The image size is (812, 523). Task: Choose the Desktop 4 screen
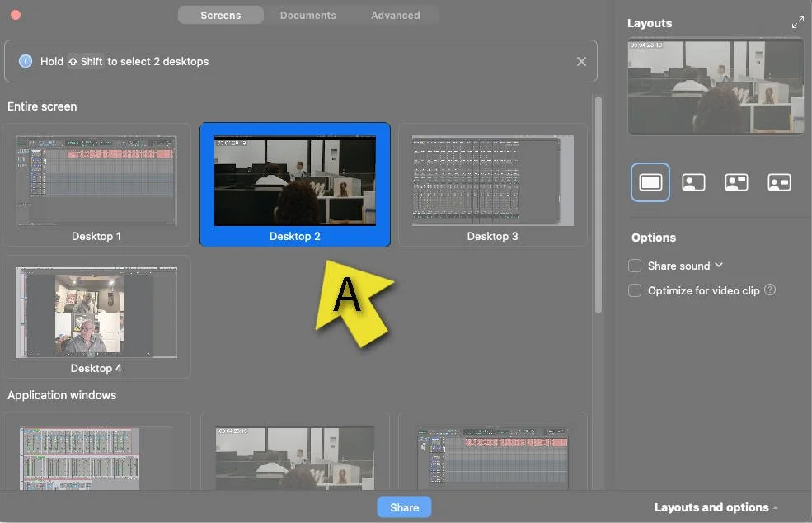point(96,316)
